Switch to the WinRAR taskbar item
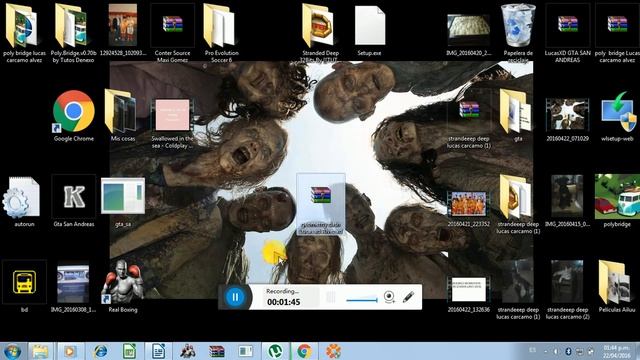The width and height of the screenshot is (640, 360). pos(217,351)
